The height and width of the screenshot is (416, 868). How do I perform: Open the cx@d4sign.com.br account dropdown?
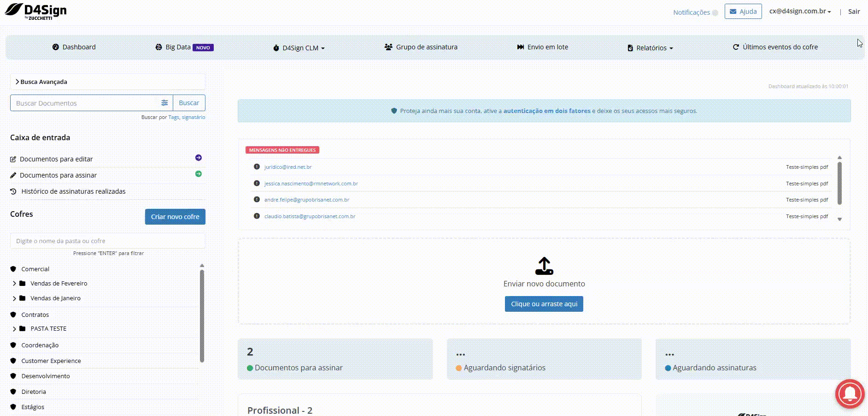point(799,12)
